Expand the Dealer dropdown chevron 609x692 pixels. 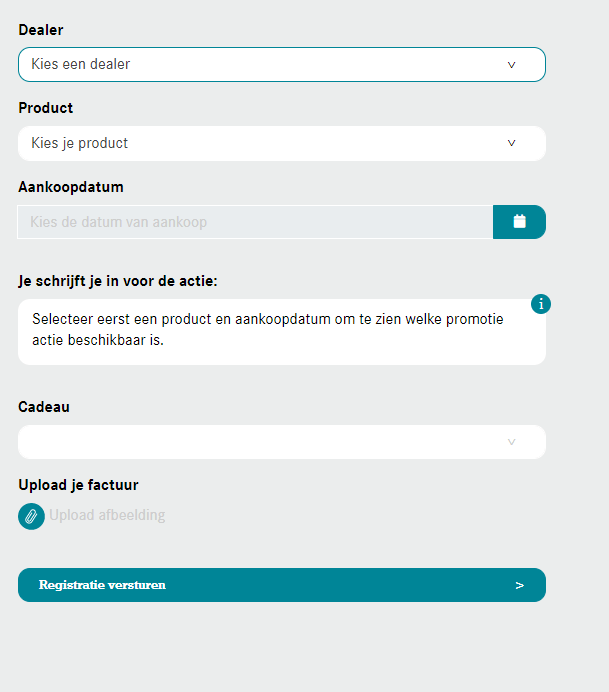[511, 64]
